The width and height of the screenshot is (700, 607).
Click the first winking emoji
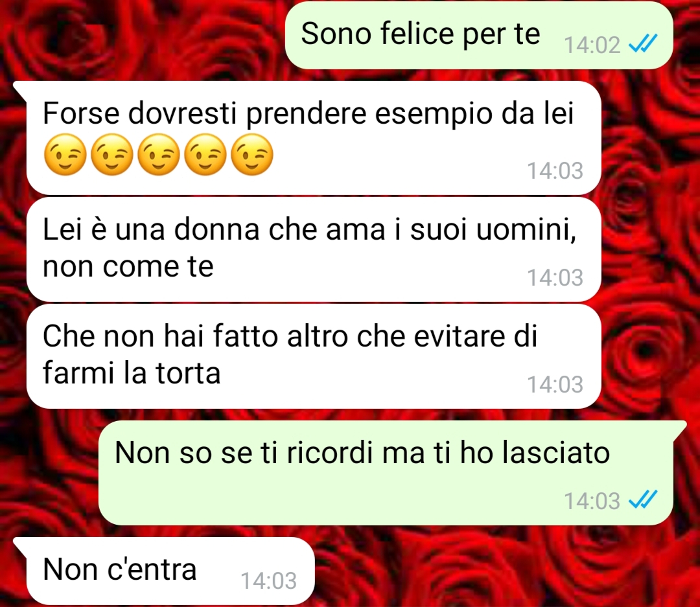65,154
